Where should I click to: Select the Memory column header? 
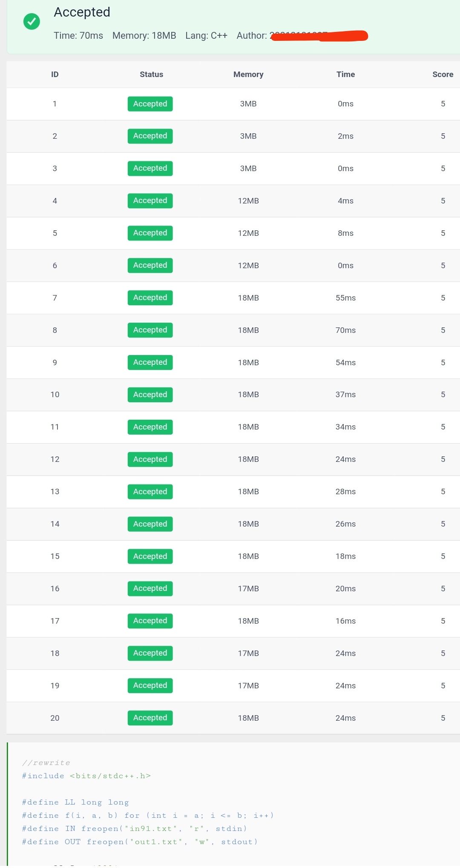click(248, 74)
